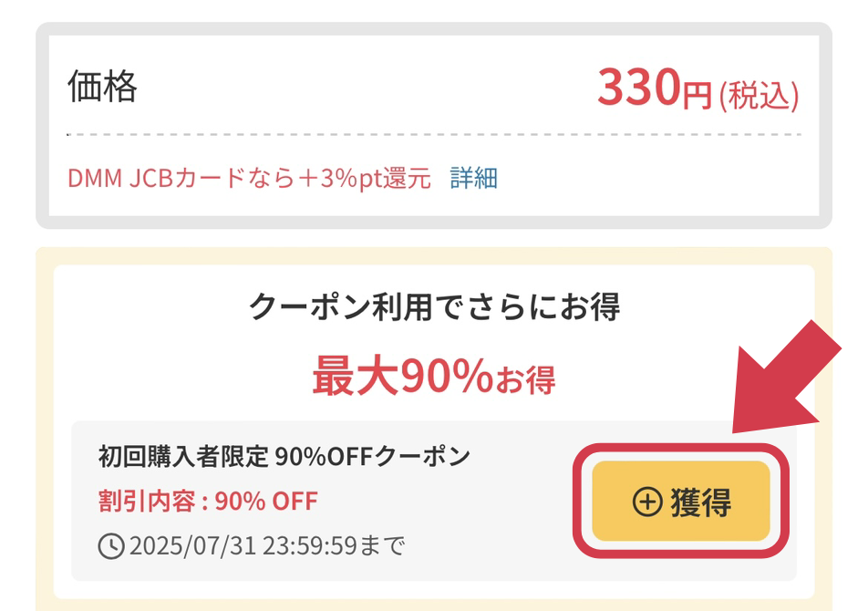This screenshot has height=611, width=868.
Task: Click the 価格 label
Action: (x=103, y=88)
